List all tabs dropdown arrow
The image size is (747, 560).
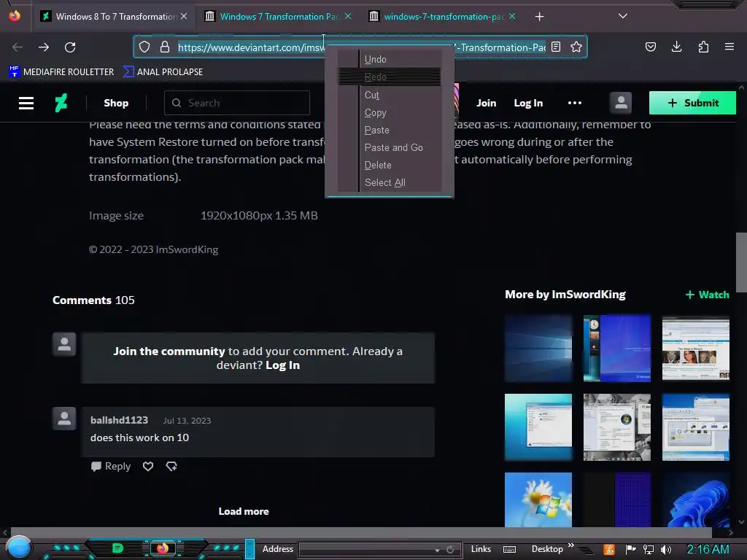click(x=623, y=16)
